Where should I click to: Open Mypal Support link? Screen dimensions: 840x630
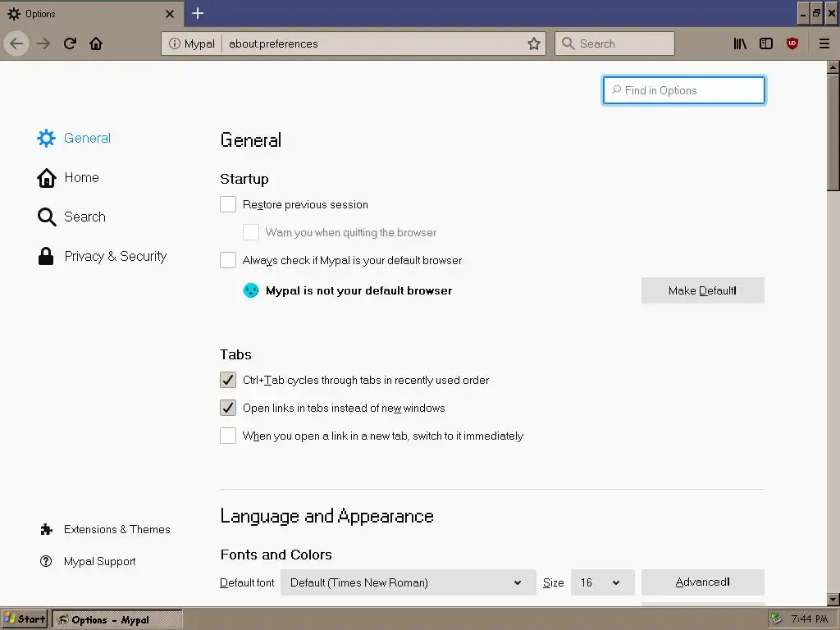coord(99,561)
